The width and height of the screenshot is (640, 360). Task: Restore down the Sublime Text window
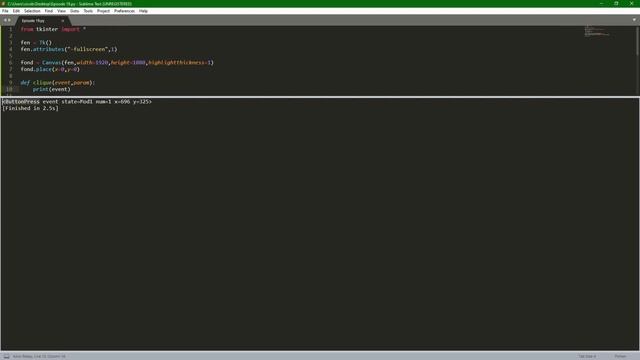(616, 3)
